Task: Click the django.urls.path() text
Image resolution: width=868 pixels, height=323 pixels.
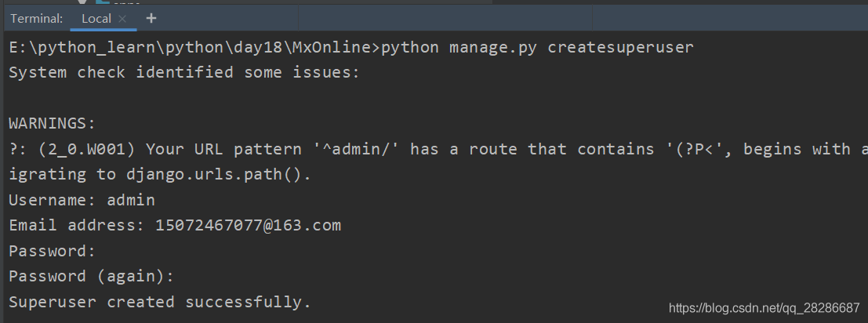Action: point(218,175)
